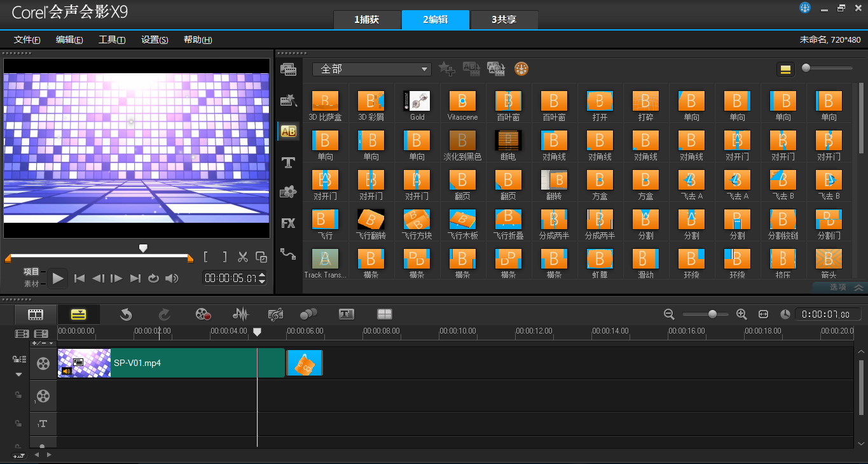This screenshot has width=868, height=464.
Task: Open the record/capture option reel icon
Action: (203, 314)
